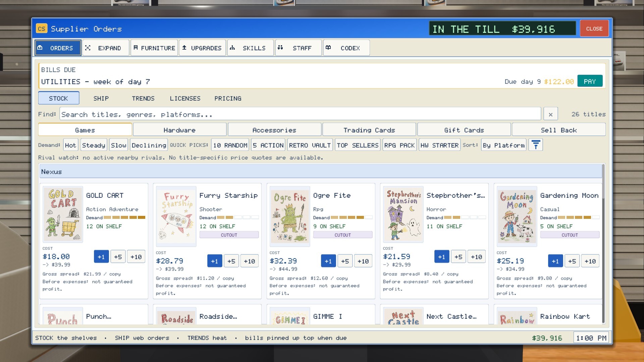Collapse the Nexus platform section
Image resolution: width=644 pixels, height=362 pixels.
pos(320,172)
